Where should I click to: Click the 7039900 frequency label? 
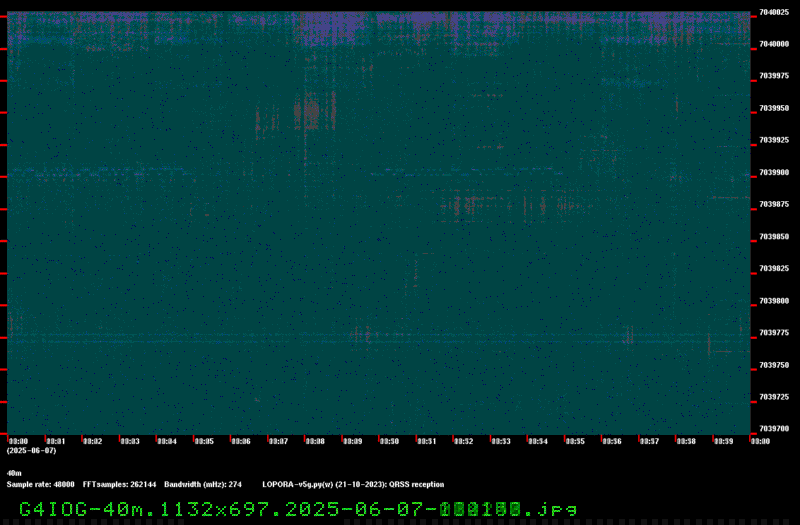coord(774,172)
